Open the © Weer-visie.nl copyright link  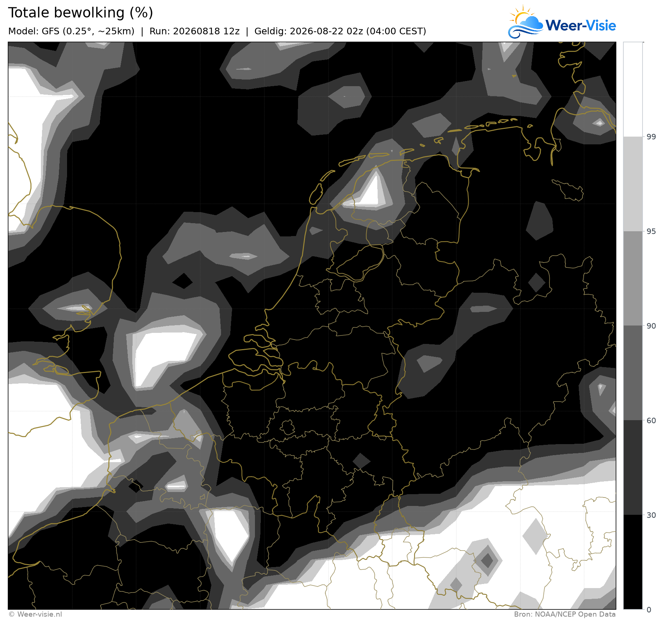tap(35, 614)
